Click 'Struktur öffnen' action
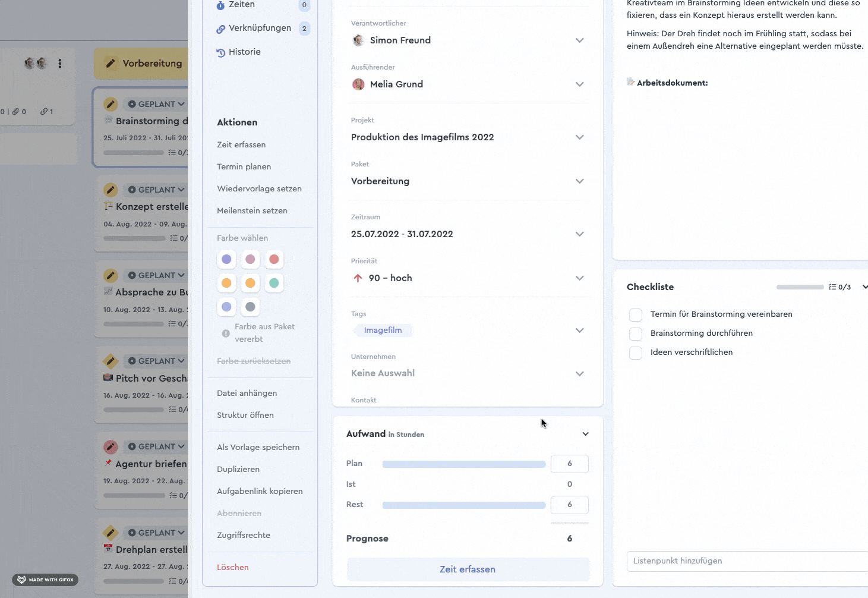 [245, 415]
